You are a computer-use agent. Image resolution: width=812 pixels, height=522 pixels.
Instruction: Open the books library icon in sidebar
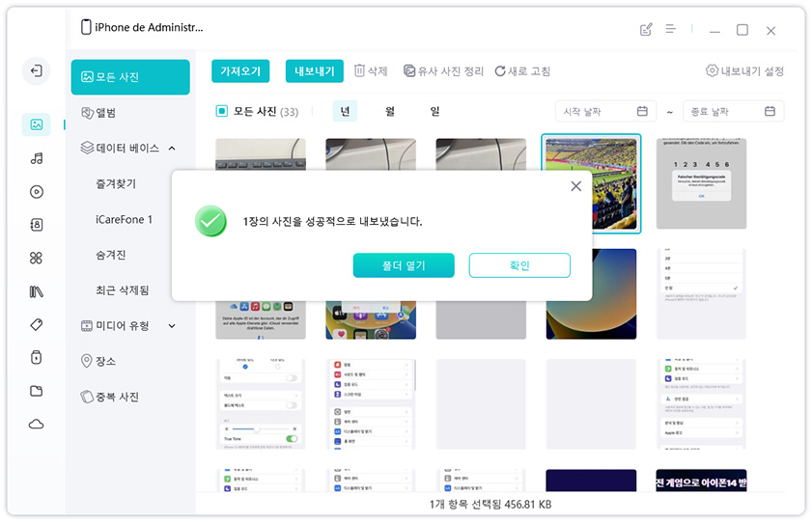(37, 291)
